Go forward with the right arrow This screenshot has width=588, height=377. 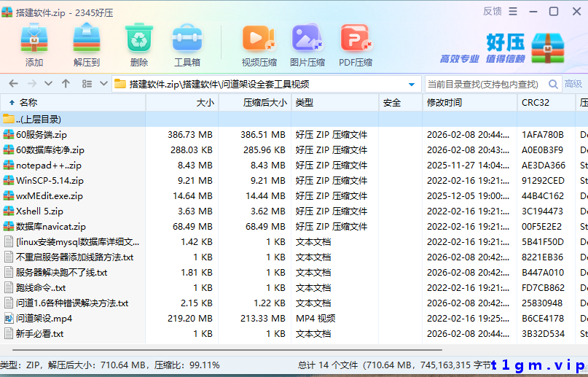[x=32, y=84]
